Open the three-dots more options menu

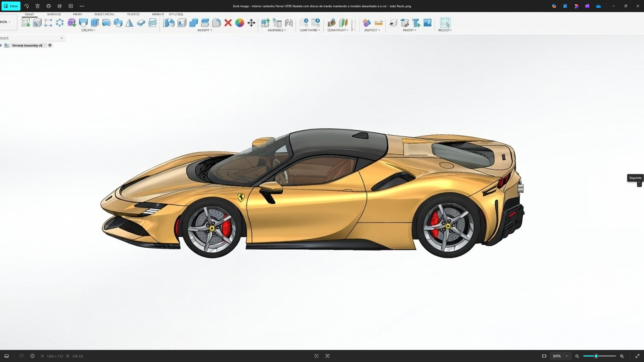tap(82, 6)
